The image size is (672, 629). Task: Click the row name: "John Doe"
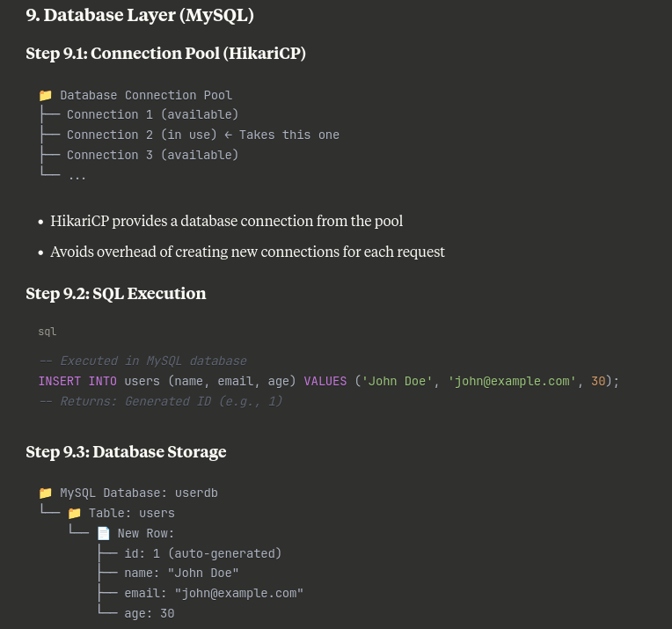[x=181, y=574]
